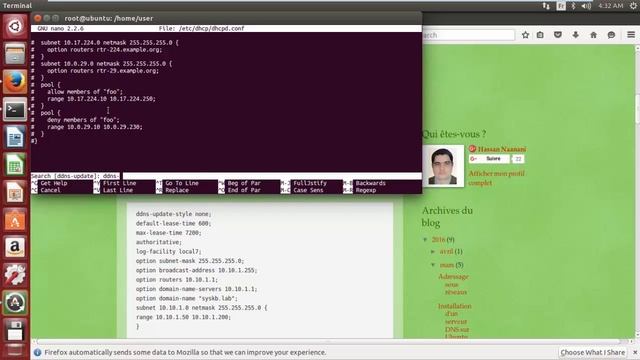The height and width of the screenshot is (360, 640).
Task: Click the nano search prompt input
Action: tap(226, 176)
